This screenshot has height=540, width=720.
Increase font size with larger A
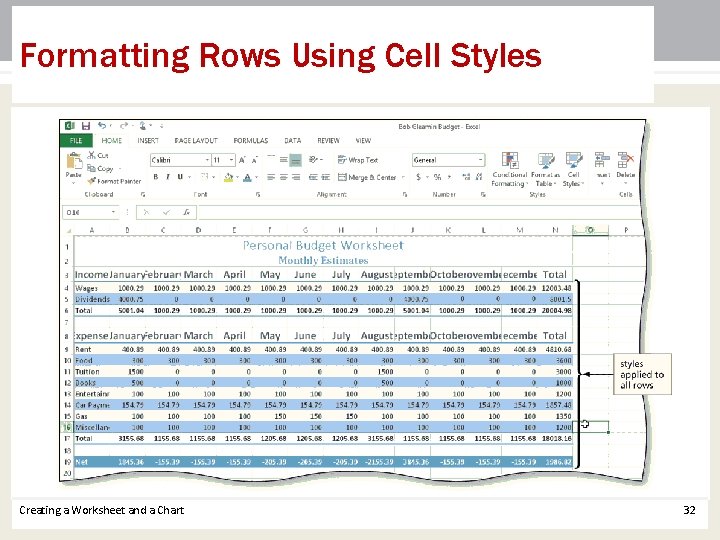coord(242,160)
